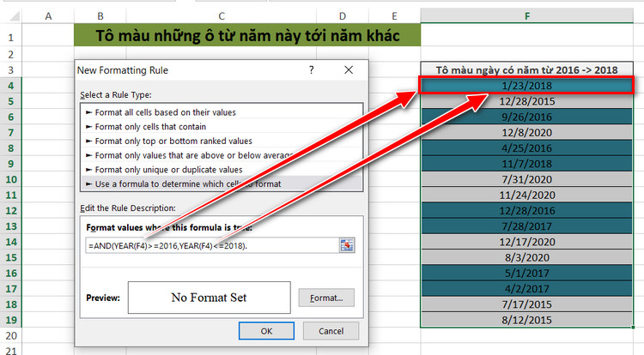Select column B header
The height and width of the screenshot is (355, 644).
point(100,16)
